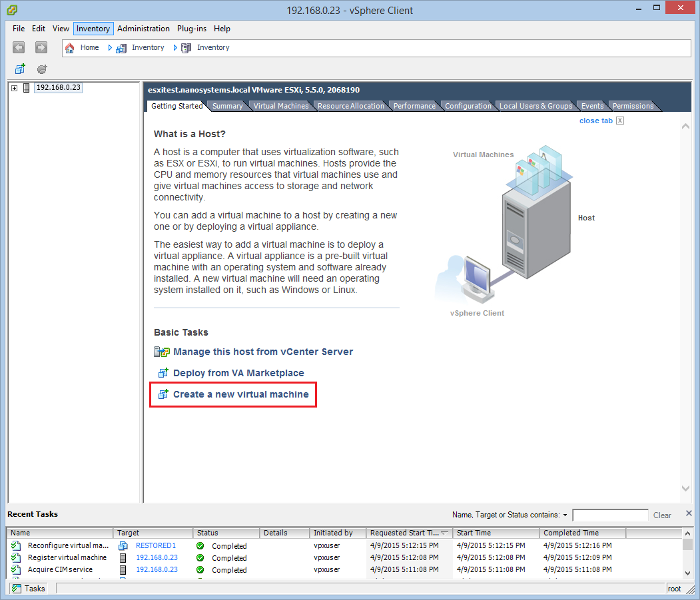Click the new virtual machine toolbar icon
This screenshot has width=700, height=600.
click(20, 69)
